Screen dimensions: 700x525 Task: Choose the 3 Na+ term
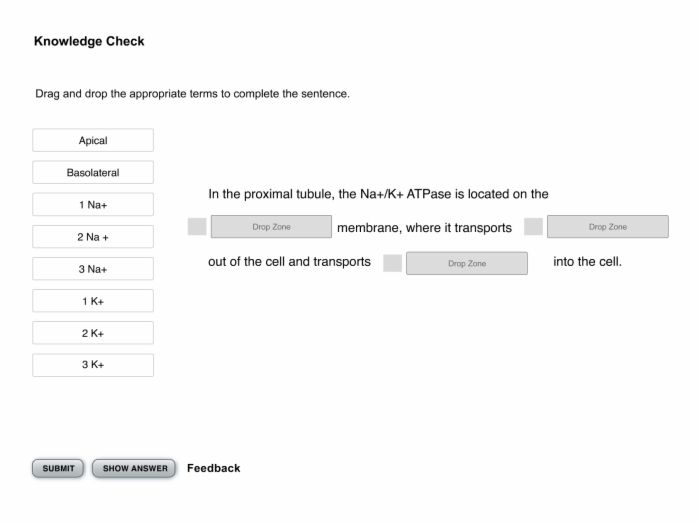tap(93, 269)
